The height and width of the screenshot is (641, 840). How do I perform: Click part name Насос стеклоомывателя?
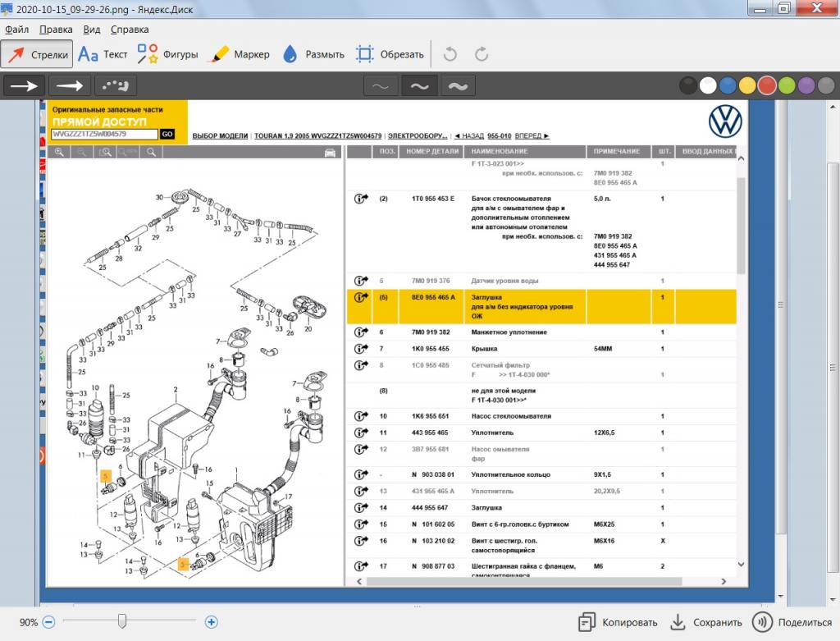[x=511, y=416]
